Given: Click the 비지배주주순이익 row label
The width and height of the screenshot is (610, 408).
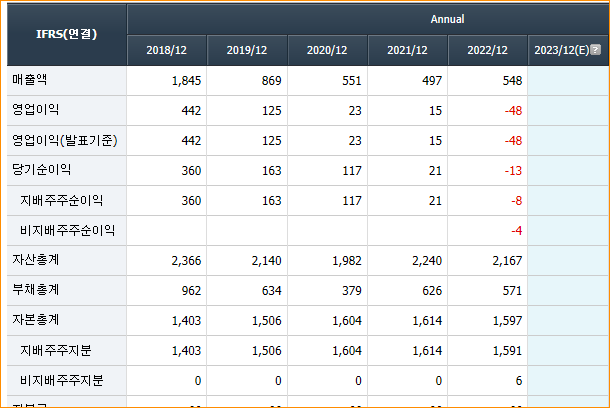Looking at the screenshot, I should pos(67,230).
